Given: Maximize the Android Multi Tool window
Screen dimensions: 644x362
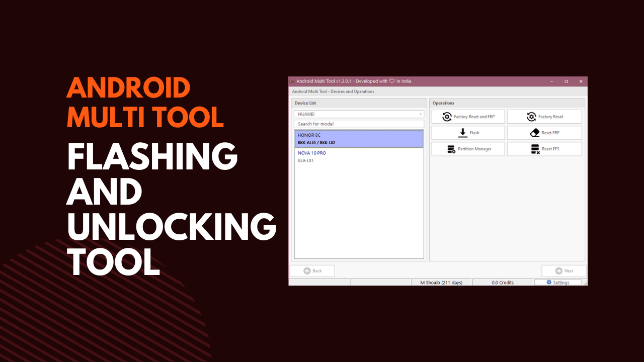Looking at the screenshot, I should click(x=566, y=81).
